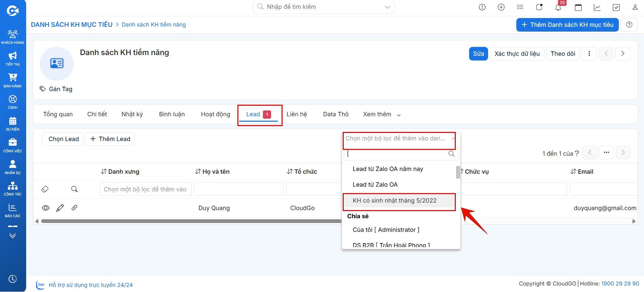This screenshot has width=644, height=292.
Task: Click the help question mark button
Action: click(629, 25)
